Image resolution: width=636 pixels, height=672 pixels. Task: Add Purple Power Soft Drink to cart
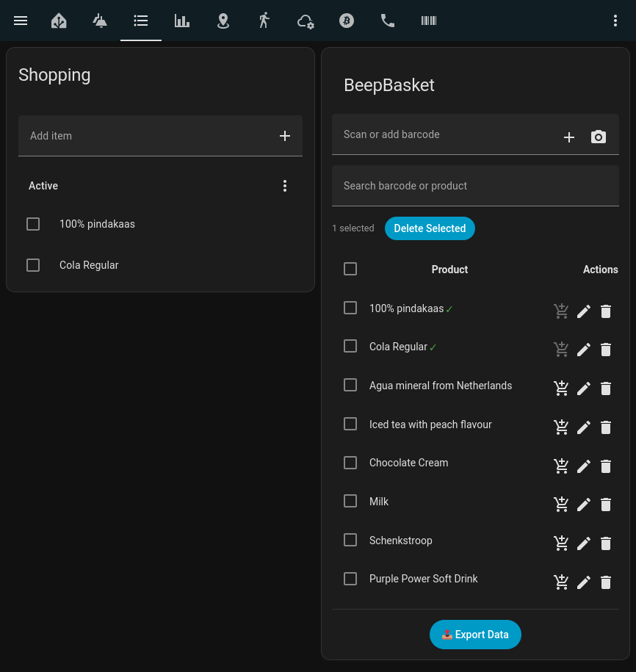561,582
